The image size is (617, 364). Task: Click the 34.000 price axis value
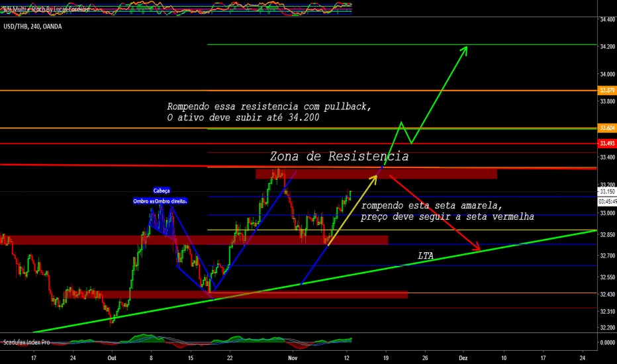point(608,74)
